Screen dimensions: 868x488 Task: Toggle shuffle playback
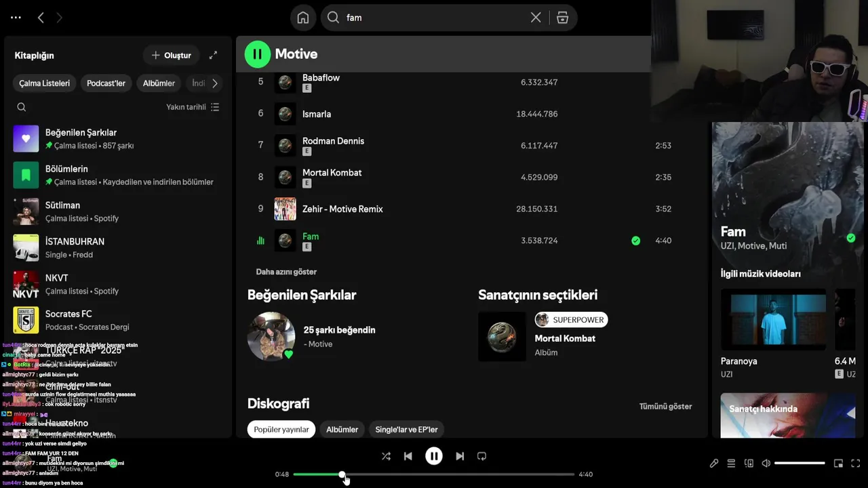coord(386,456)
